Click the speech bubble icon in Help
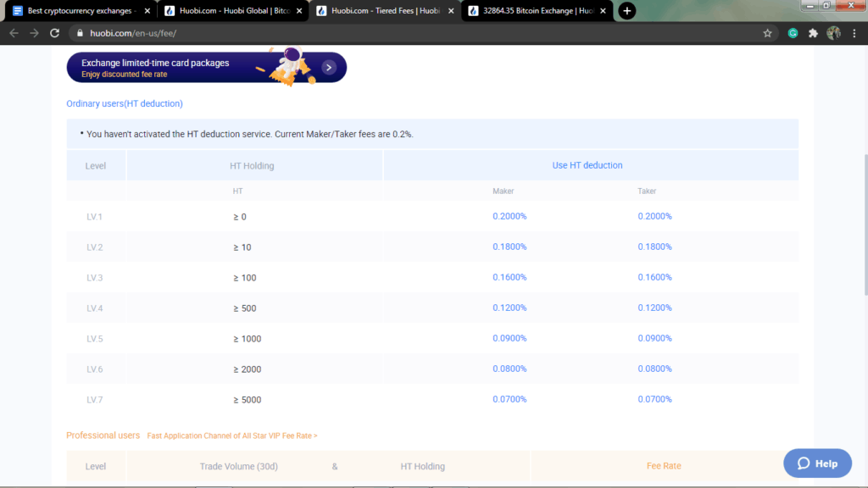The width and height of the screenshot is (868, 488). [x=804, y=463]
